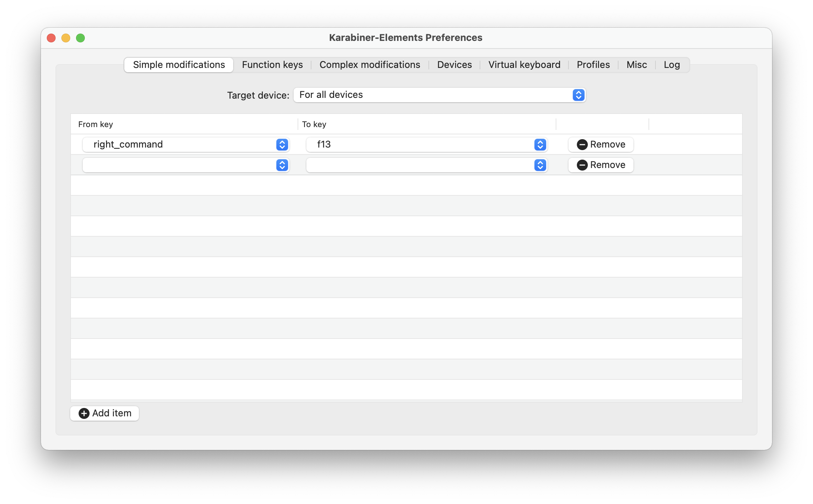This screenshot has height=504, width=813.
Task: Open the Devices tab
Action: (454, 65)
